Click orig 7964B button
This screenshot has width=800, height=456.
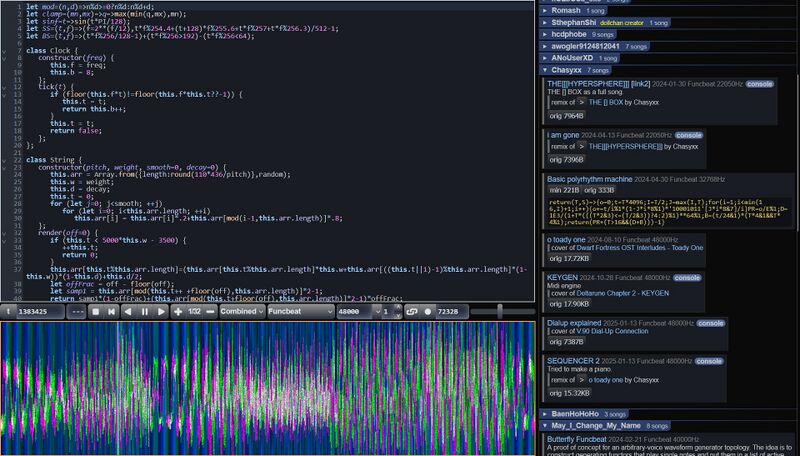pos(566,116)
